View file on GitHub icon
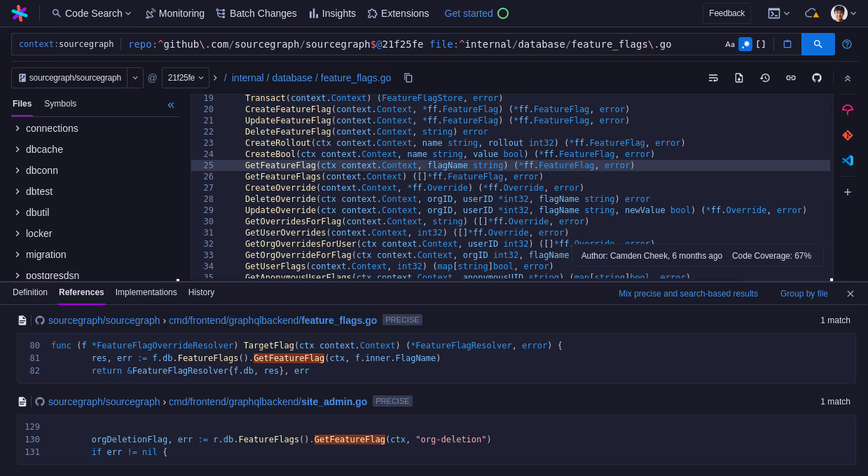 (817, 78)
